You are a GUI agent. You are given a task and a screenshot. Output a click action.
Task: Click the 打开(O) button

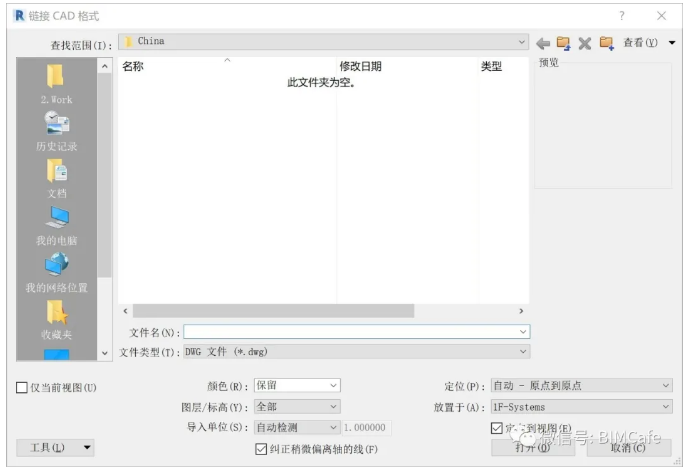(532, 448)
